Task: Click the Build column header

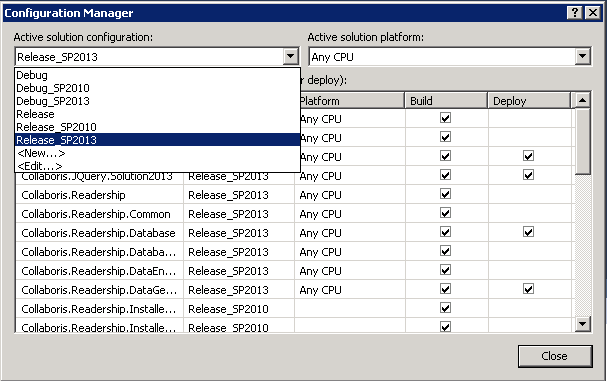Action: click(x=446, y=101)
